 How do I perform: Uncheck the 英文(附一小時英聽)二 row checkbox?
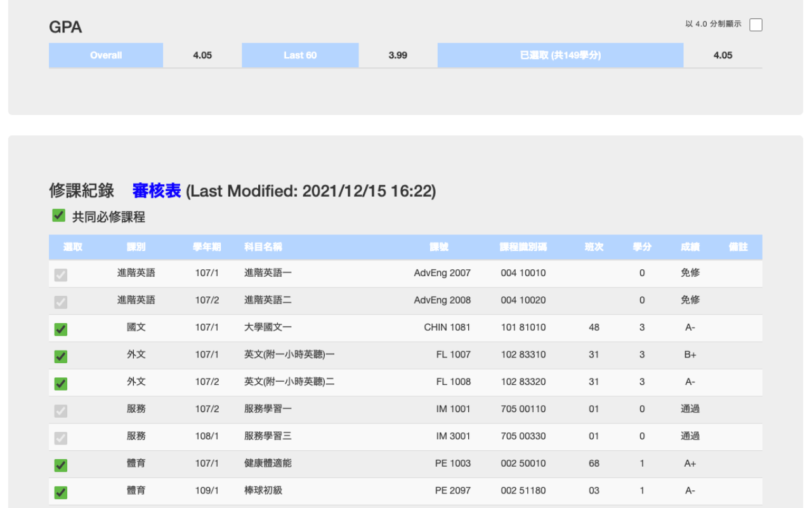tap(61, 384)
